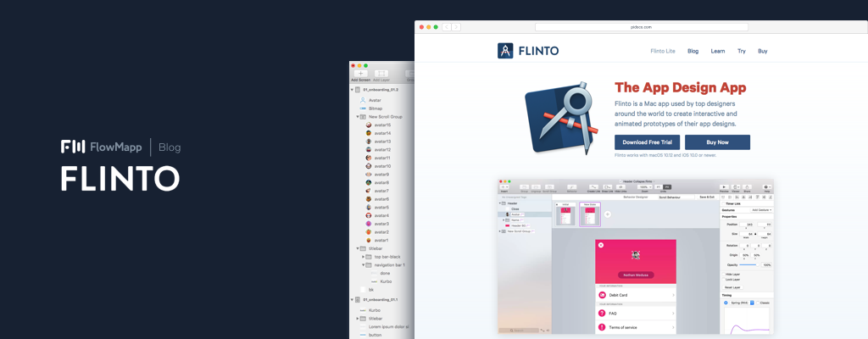Click the Insert plus tool in embedded screenshot
This screenshot has height=339, width=868.
504,186
